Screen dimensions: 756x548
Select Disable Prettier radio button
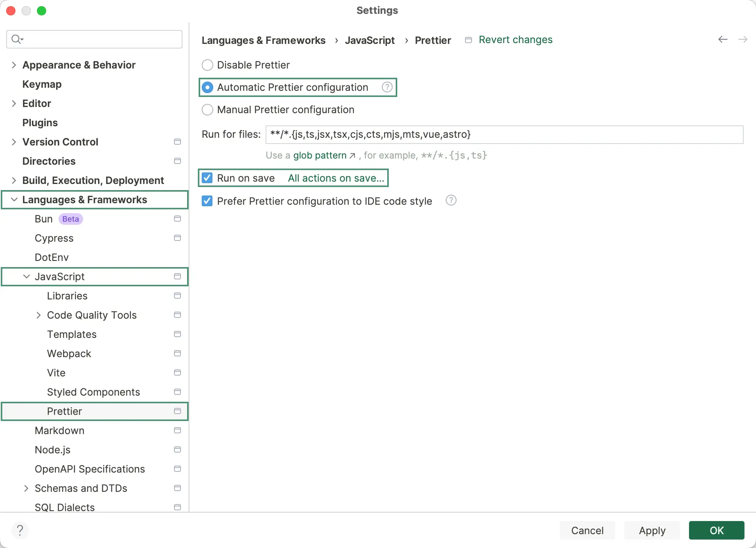(207, 65)
